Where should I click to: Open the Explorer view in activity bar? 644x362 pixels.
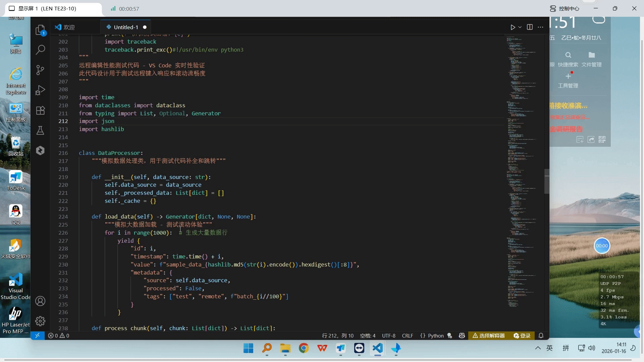[40, 30]
